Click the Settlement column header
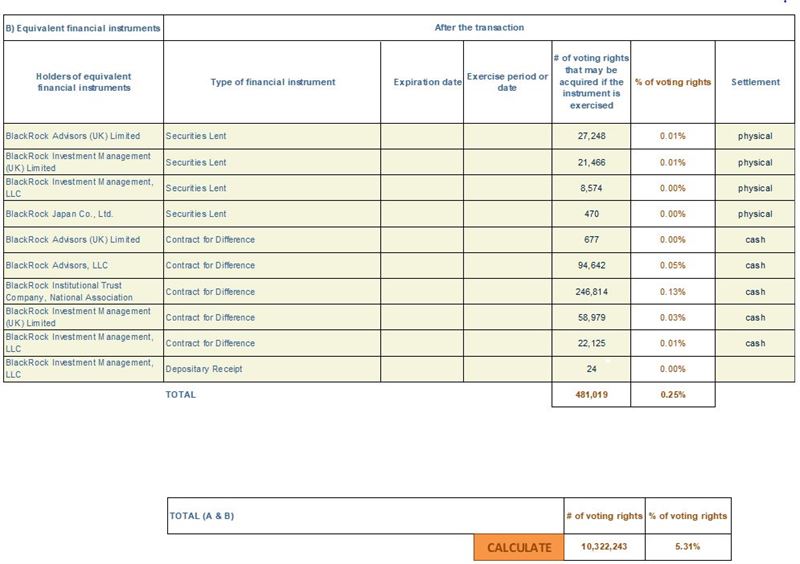This screenshot has height=564, width=800. pyautogui.click(x=755, y=82)
